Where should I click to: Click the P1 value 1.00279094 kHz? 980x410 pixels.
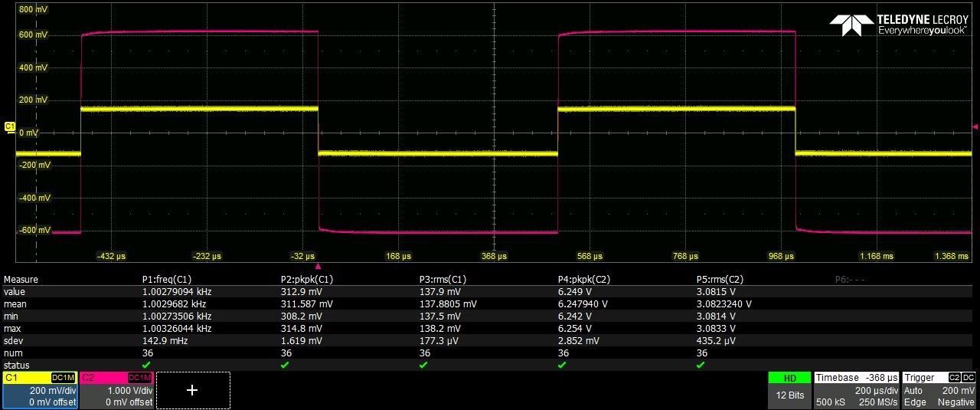click(x=177, y=292)
